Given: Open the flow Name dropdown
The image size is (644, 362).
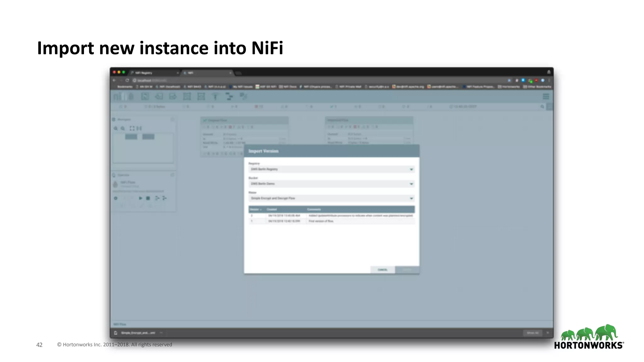Looking at the screenshot, I should pyautogui.click(x=331, y=198).
